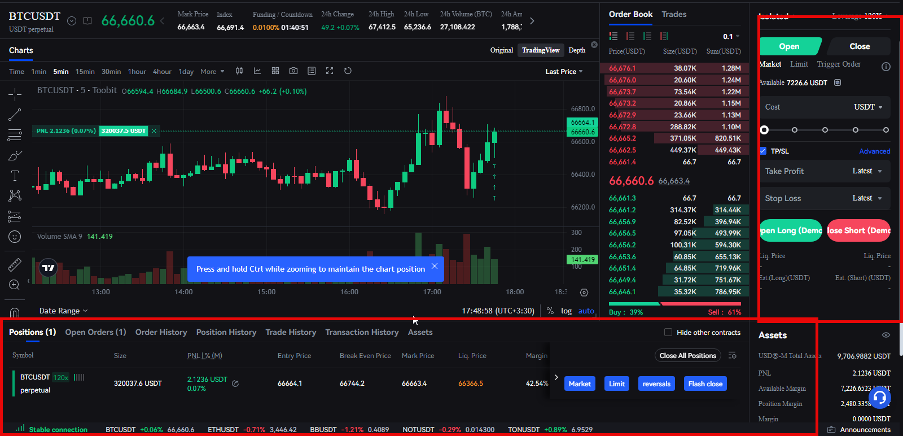Change order book 0.1 price grouping
The width and height of the screenshot is (904, 436).
pyautogui.click(x=731, y=36)
